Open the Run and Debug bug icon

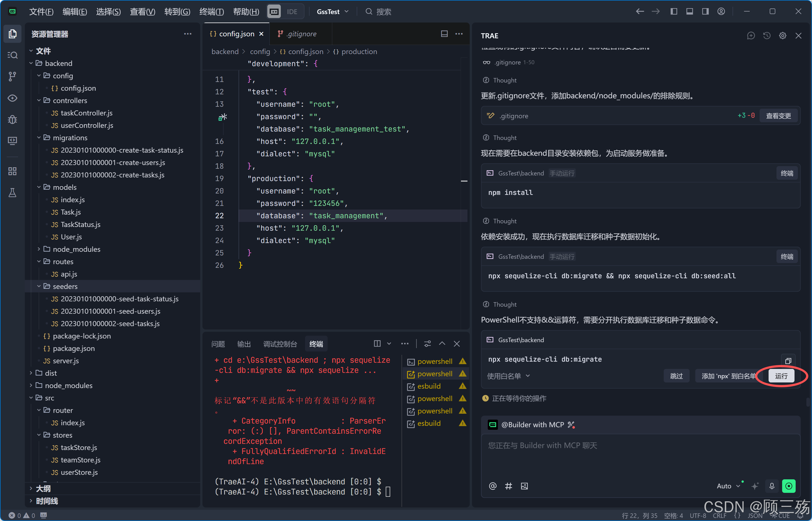tap(12, 119)
